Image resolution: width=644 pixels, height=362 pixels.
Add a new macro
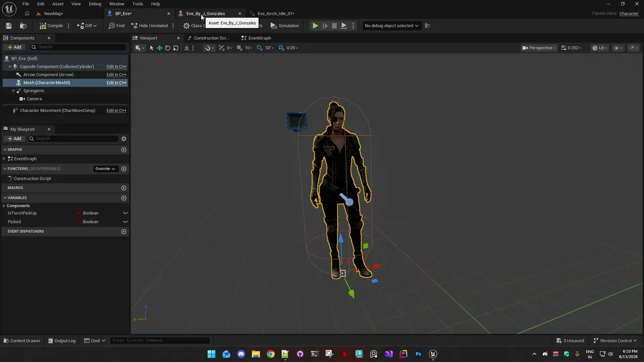point(124,188)
